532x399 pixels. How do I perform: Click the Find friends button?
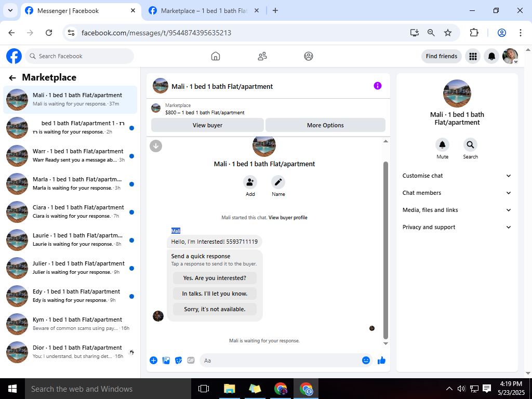coord(442,56)
